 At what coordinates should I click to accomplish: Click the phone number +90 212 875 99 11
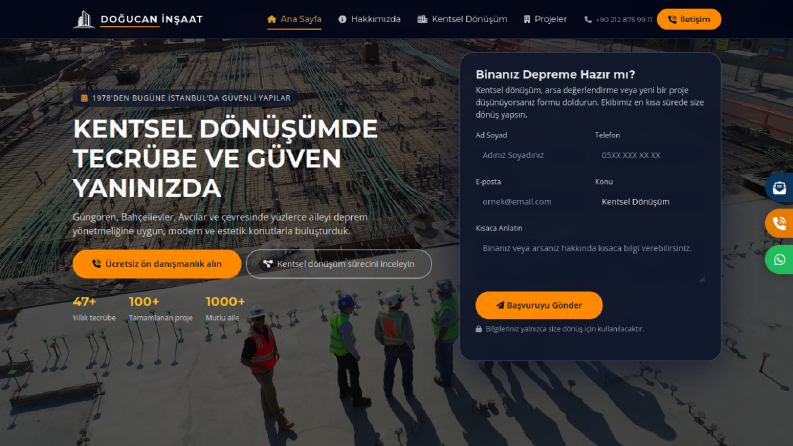pos(618,20)
